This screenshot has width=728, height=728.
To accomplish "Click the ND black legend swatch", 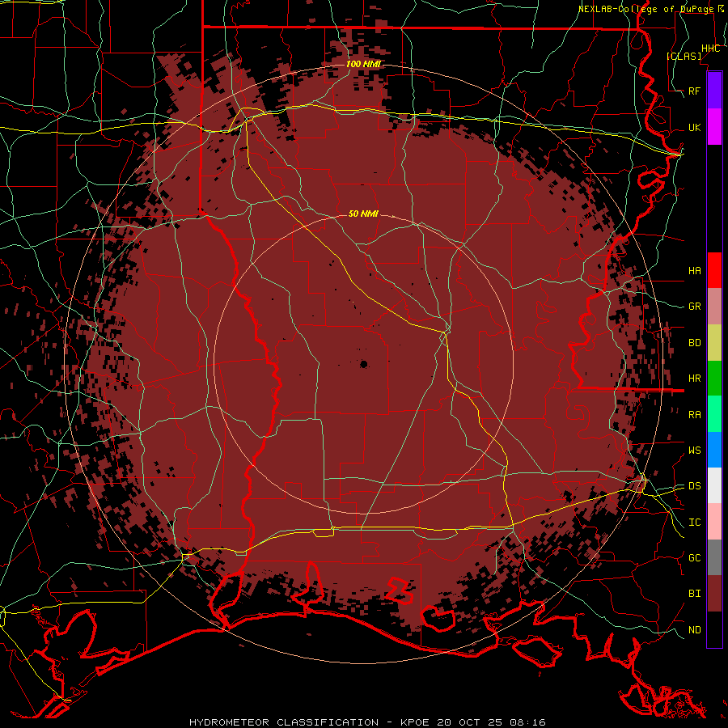I will [714, 629].
